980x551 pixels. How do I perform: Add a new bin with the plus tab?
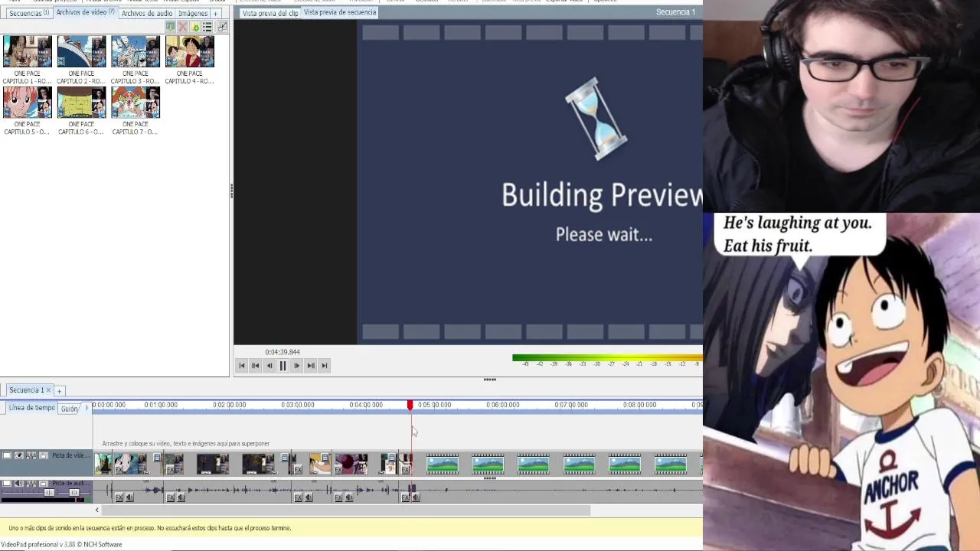(x=216, y=13)
